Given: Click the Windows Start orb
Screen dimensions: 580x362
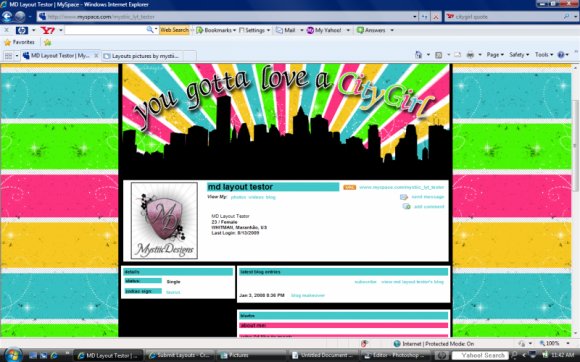Looking at the screenshot, I should (13, 355).
